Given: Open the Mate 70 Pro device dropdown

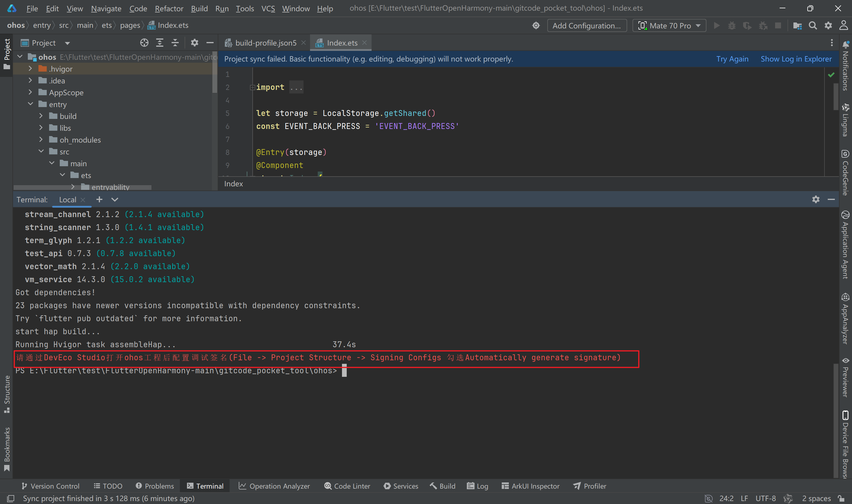Looking at the screenshot, I should pyautogui.click(x=669, y=26).
